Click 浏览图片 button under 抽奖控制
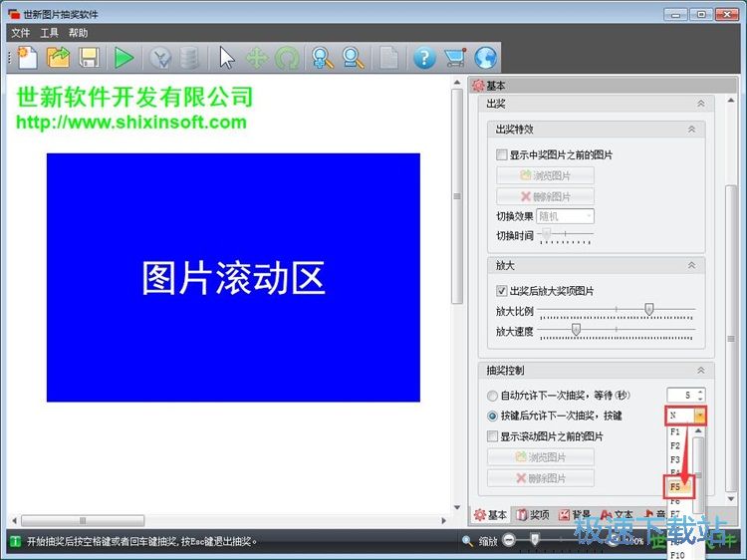747x560 pixels. coord(540,457)
